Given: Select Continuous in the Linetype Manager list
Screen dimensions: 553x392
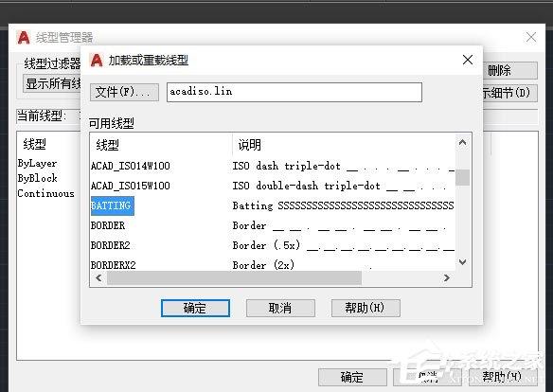Looking at the screenshot, I should [x=45, y=193].
